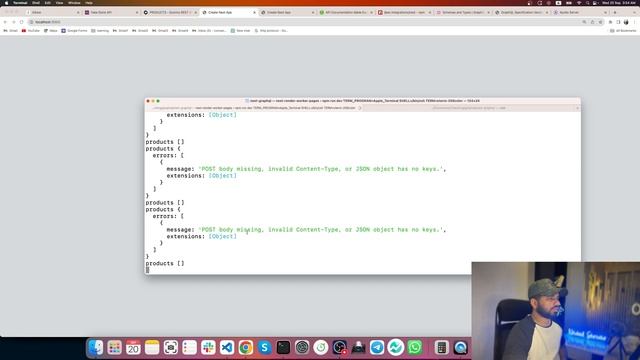Screen dimensions: 640x360
Task: Open Spotlight search in menu bar
Action: tap(587, 3)
